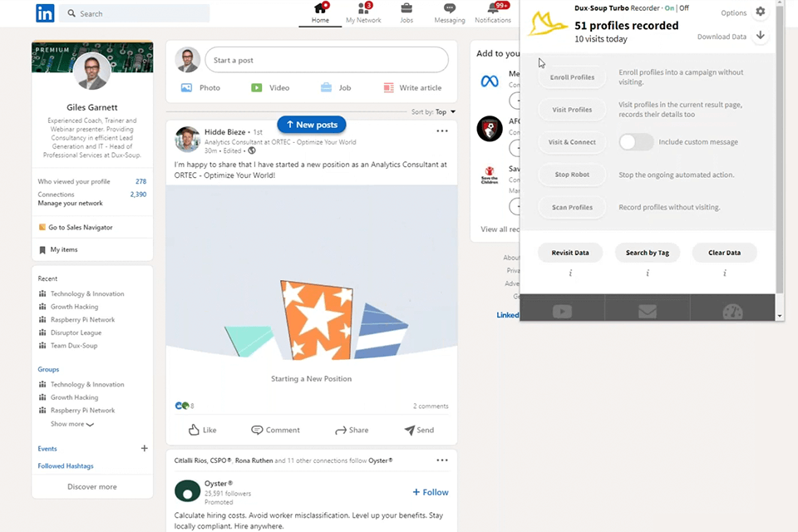The image size is (798, 532).
Task: Open the three-dot menu on Hidde Bieze post
Action: point(441,131)
